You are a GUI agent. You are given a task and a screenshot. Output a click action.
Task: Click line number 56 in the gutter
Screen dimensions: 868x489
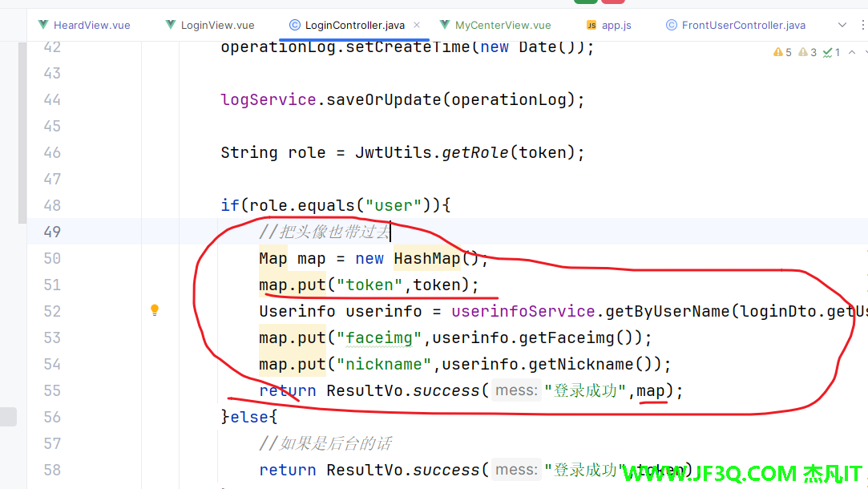52,417
